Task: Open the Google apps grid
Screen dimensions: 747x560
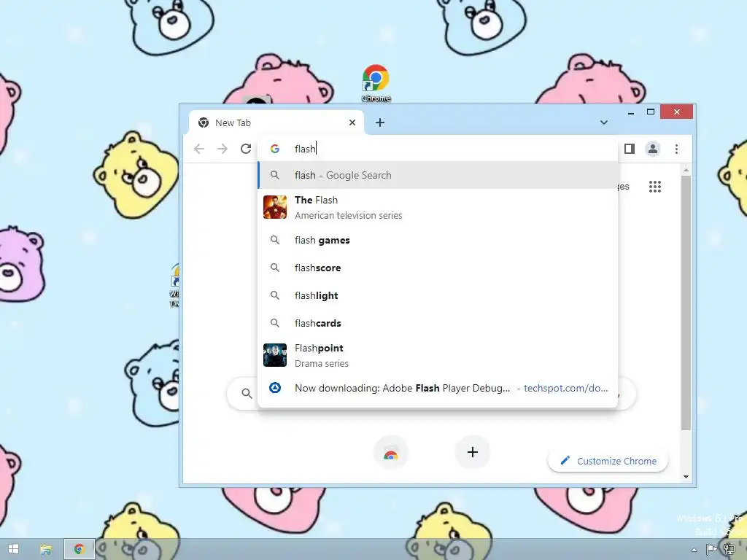Action: (655, 187)
